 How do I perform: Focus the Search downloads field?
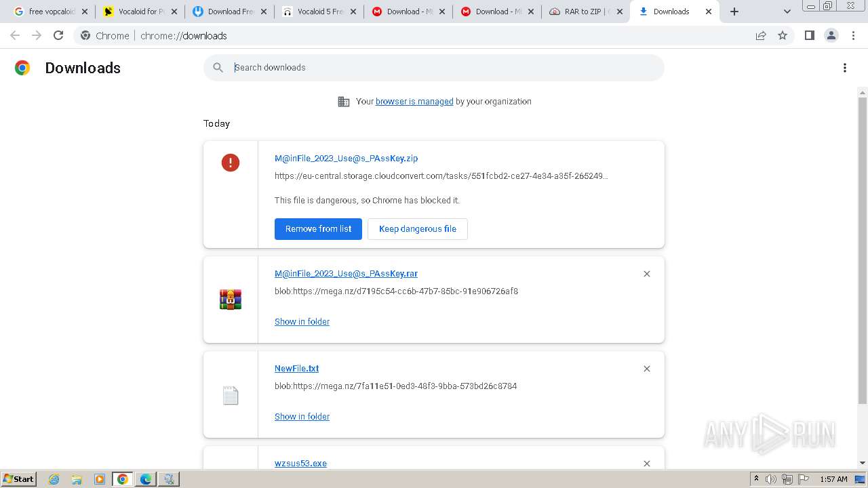point(434,67)
